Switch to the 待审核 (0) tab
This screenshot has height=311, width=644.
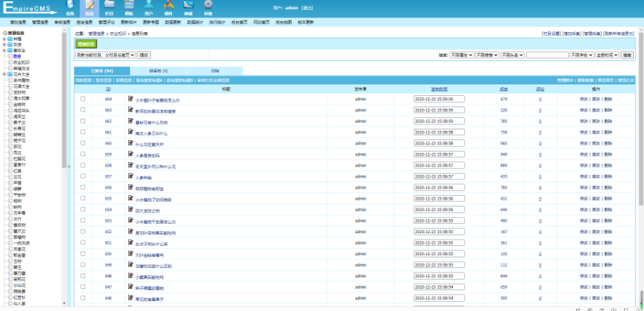(x=158, y=71)
